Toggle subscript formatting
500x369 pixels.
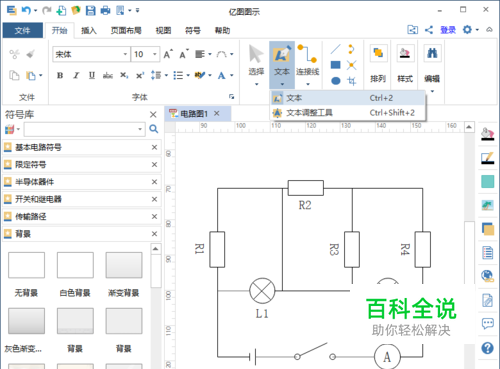[124, 76]
